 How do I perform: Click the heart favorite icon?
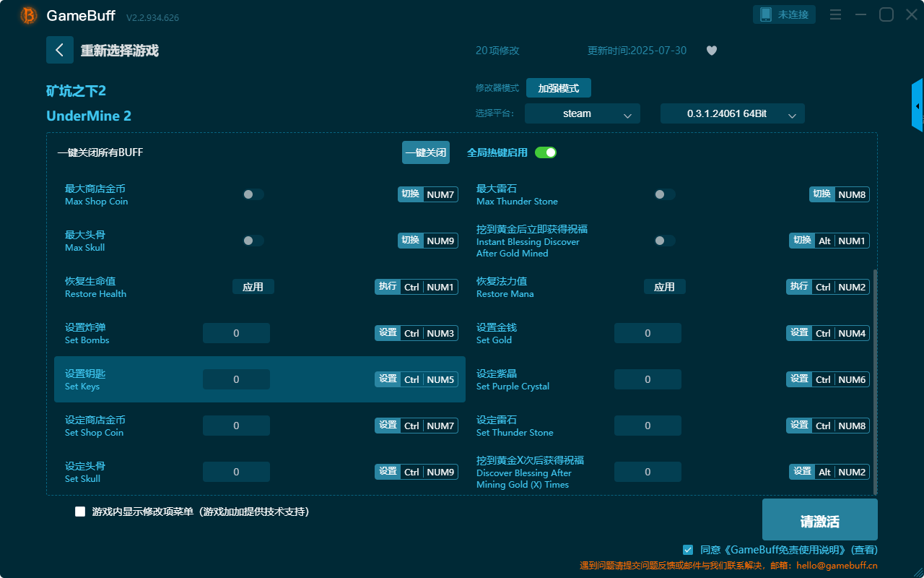coord(711,51)
